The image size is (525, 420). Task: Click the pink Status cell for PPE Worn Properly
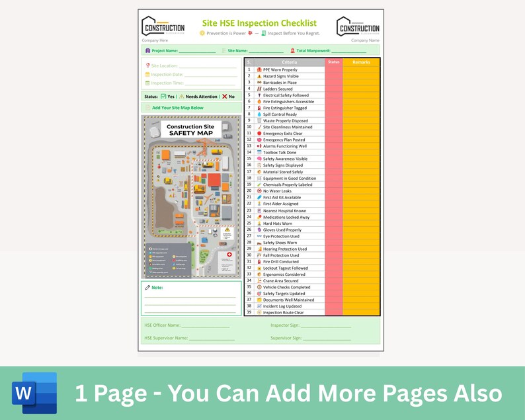coord(333,69)
